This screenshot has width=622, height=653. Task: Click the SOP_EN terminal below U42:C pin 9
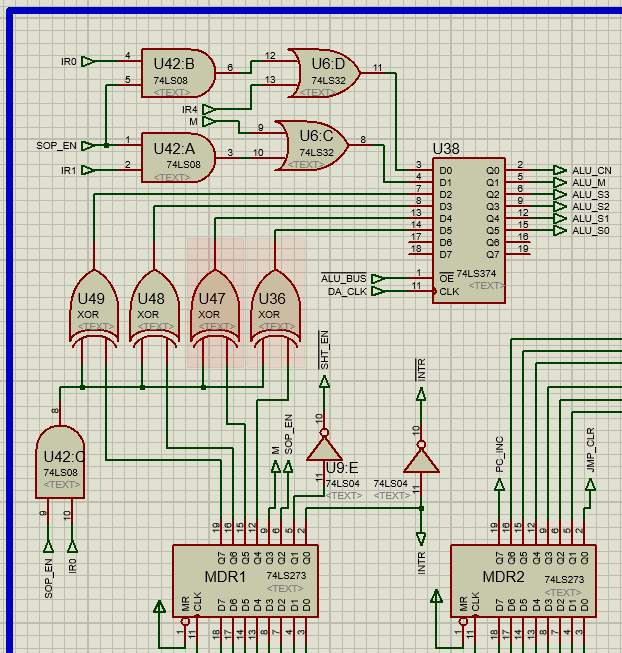48,546
